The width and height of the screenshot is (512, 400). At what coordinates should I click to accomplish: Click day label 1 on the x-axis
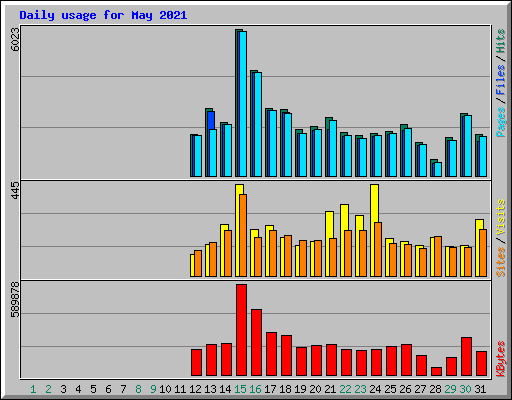pyautogui.click(x=33, y=389)
